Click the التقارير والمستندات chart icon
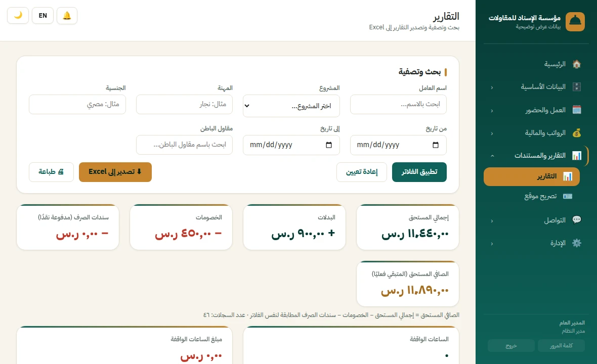The image size is (597, 364). tap(576, 156)
